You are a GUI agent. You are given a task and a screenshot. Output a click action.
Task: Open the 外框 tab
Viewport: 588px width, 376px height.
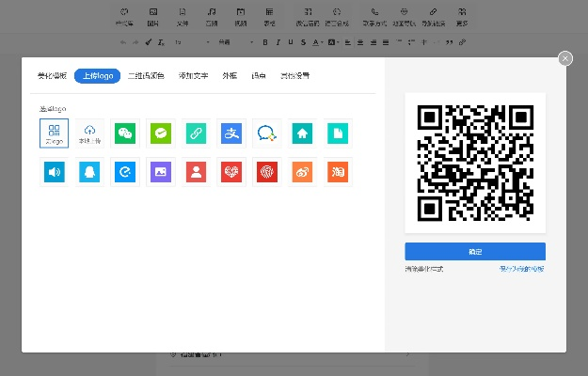230,76
